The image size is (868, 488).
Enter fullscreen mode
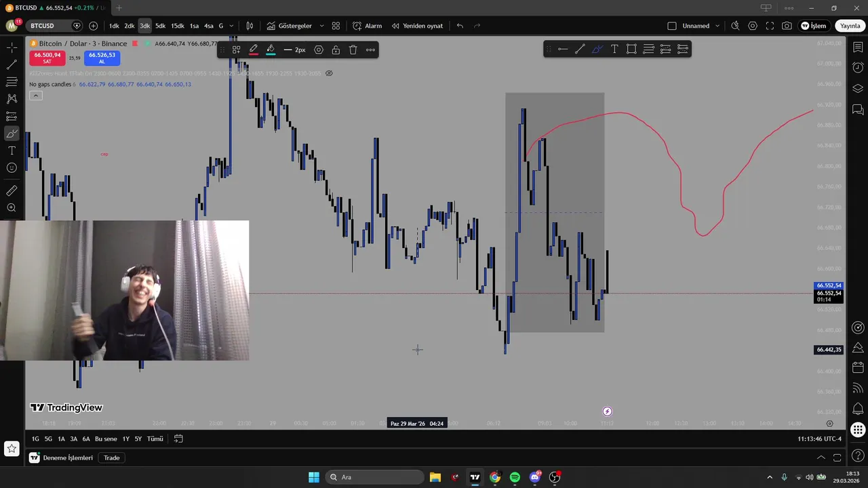coord(770,26)
